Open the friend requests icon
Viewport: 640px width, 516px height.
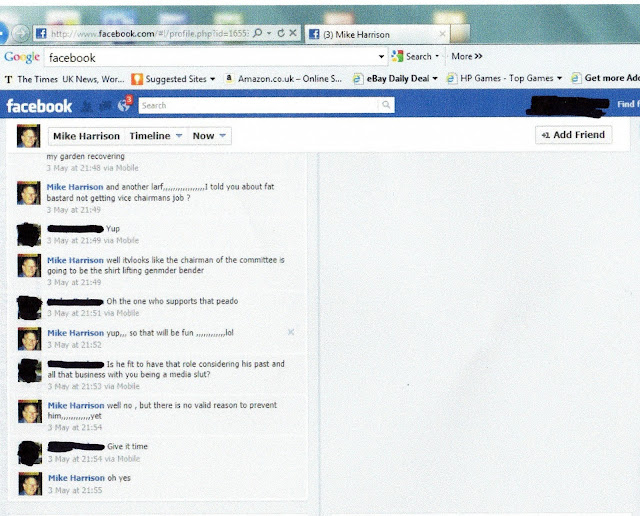tap(86, 106)
